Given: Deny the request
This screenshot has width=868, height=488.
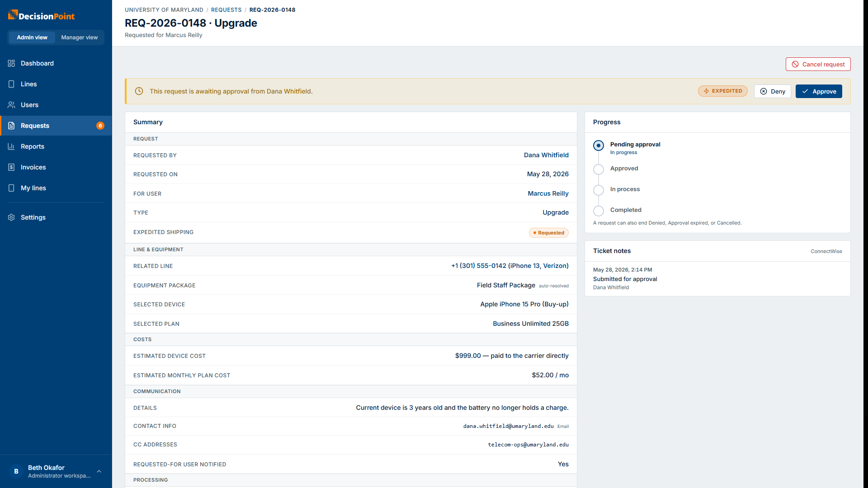Looking at the screenshot, I should pyautogui.click(x=772, y=91).
